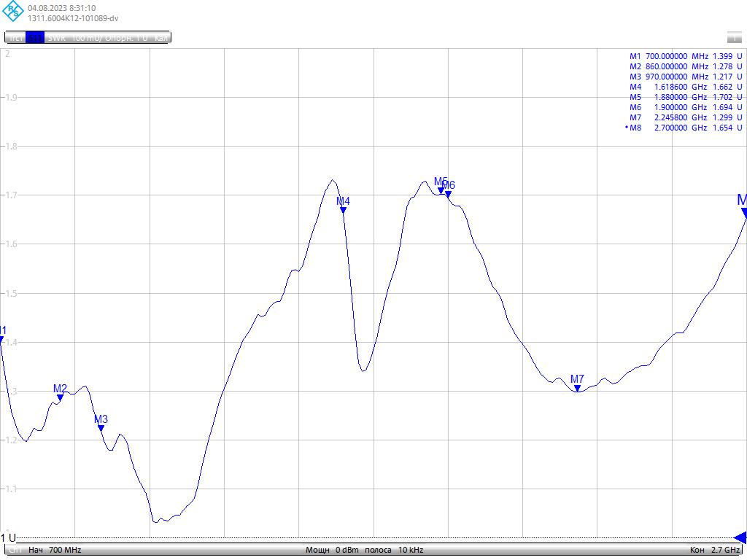Select the blue reference position triangle
Image resolution: width=747 pixels, height=560 pixels.
coord(740,537)
